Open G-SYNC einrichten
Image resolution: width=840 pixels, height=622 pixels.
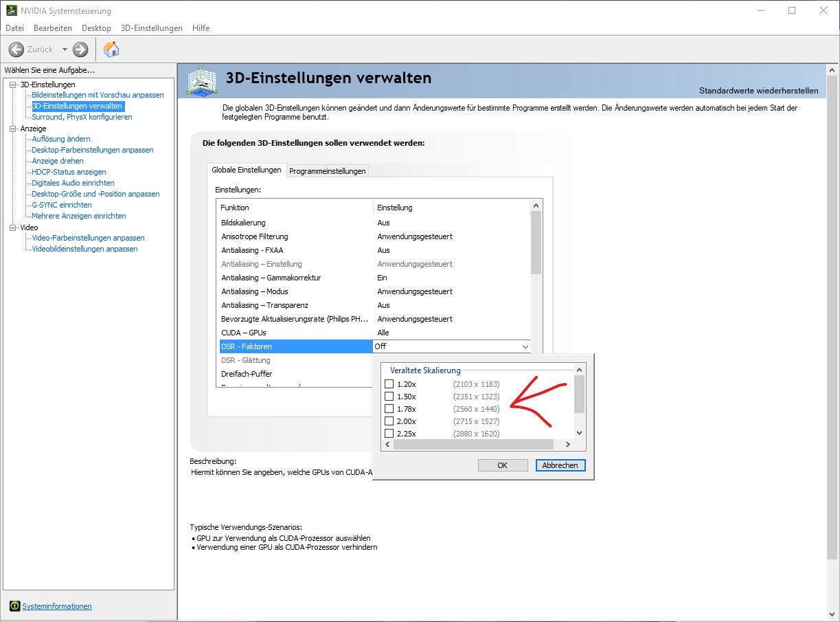tap(62, 205)
